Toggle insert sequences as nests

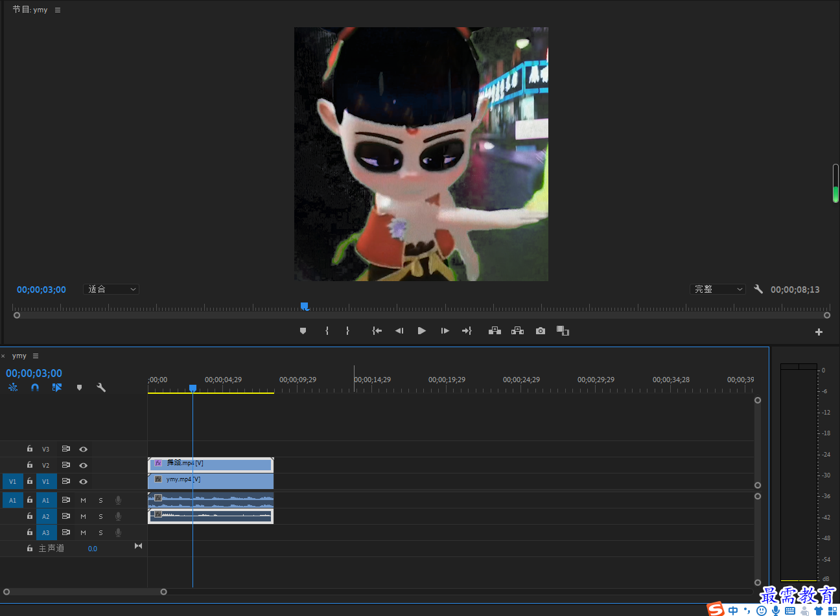[13, 387]
